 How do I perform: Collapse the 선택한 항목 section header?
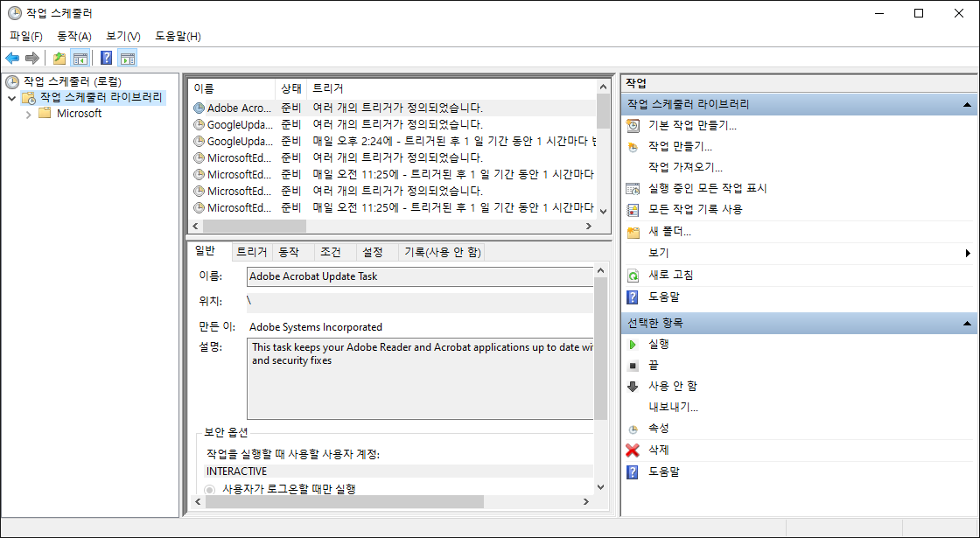coord(967,322)
